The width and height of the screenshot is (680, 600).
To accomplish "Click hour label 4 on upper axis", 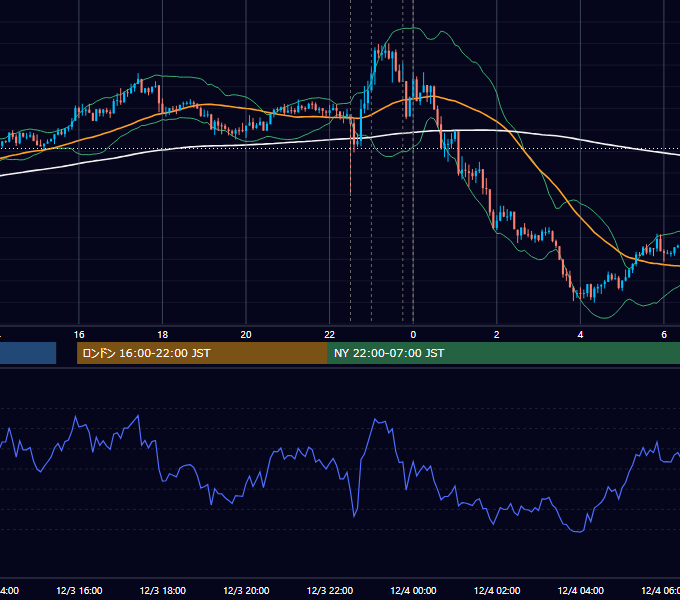I will [x=580, y=335].
